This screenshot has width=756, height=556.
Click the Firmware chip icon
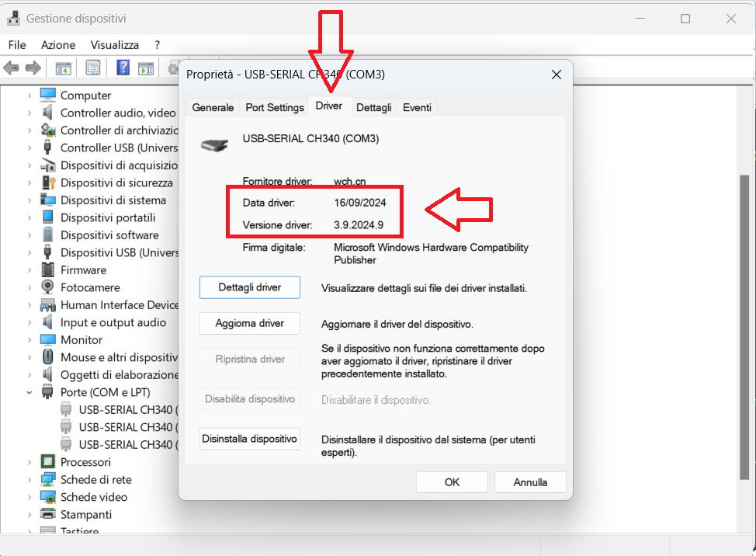(x=48, y=270)
